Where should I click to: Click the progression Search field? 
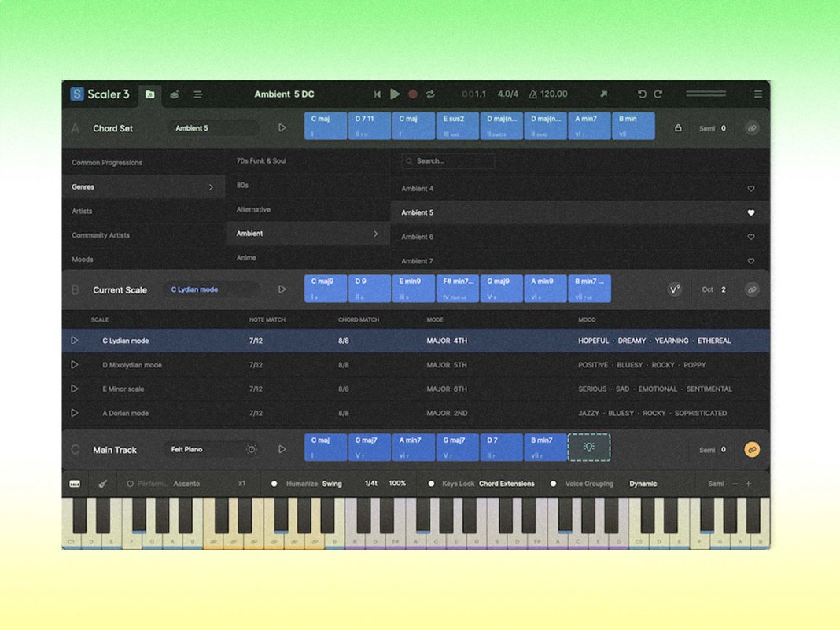[x=448, y=160]
